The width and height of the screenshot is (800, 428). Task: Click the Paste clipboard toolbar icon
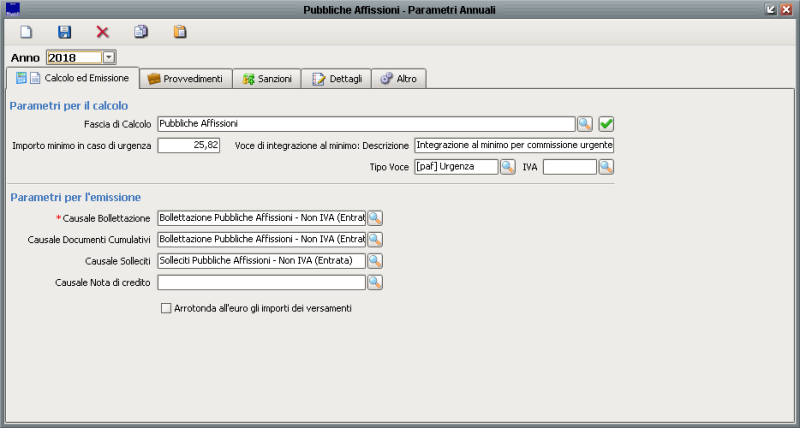pyautogui.click(x=180, y=32)
